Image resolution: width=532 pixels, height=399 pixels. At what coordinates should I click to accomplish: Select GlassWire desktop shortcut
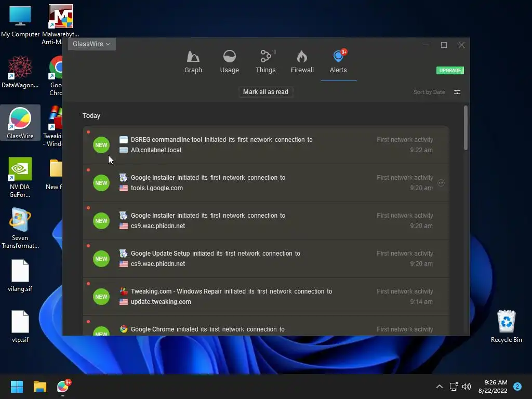pyautogui.click(x=20, y=123)
